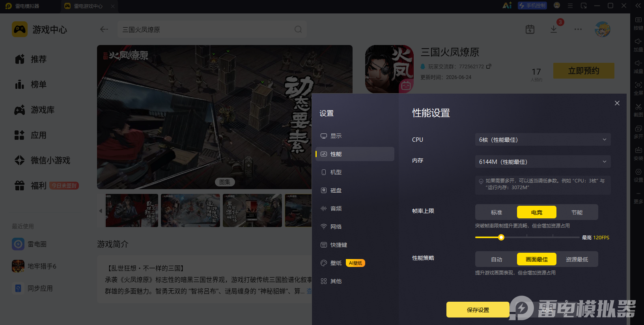This screenshot has width=644, height=325.
Task: Click the collapse arrows at top-right corner
Action: pos(638,6)
